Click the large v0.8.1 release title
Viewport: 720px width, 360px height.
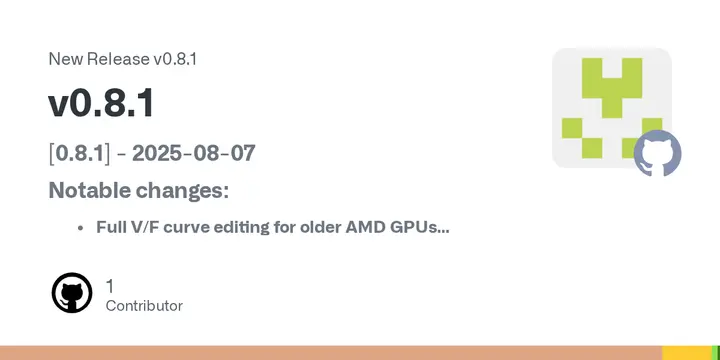click(101, 103)
